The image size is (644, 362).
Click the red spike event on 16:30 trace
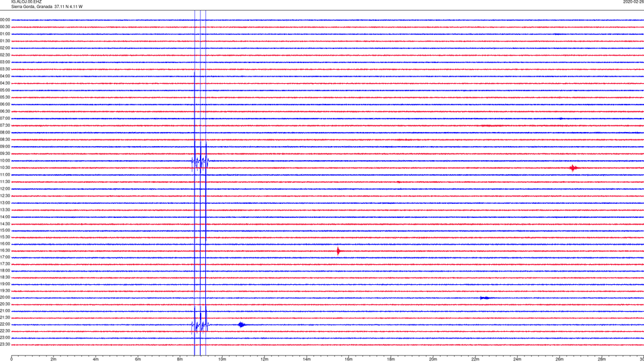click(338, 251)
